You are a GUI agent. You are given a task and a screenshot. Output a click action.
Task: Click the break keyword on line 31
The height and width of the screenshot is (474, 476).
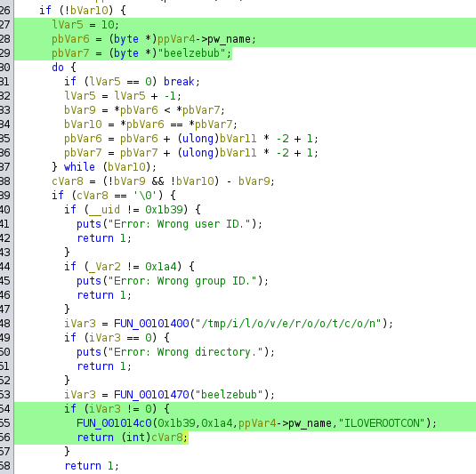(179, 82)
